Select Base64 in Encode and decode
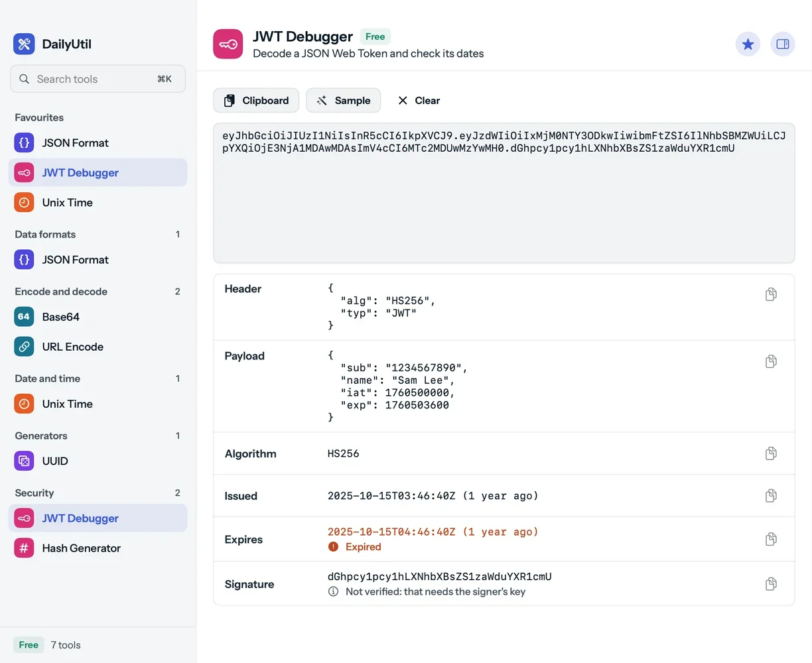812x663 pixels. (98, 316)
